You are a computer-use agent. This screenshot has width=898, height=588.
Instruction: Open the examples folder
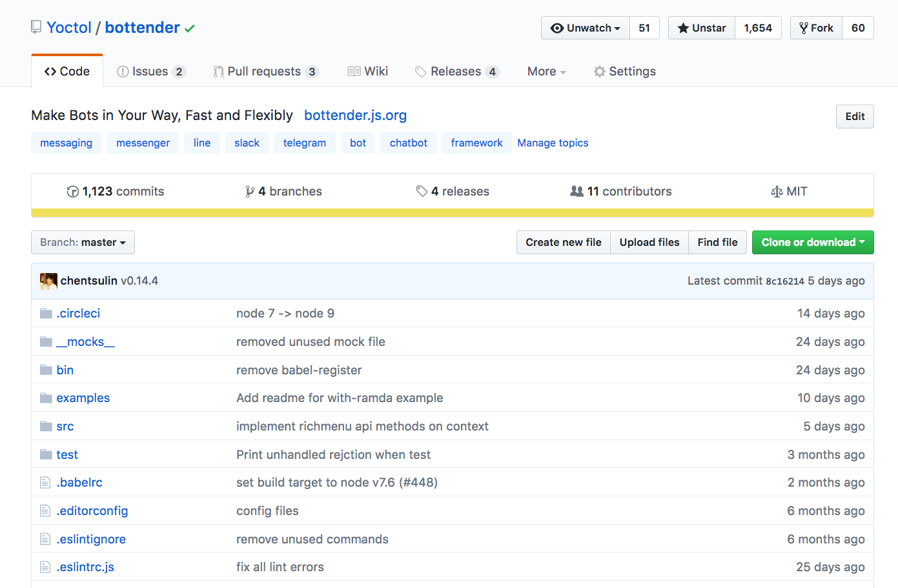point(83,398)
